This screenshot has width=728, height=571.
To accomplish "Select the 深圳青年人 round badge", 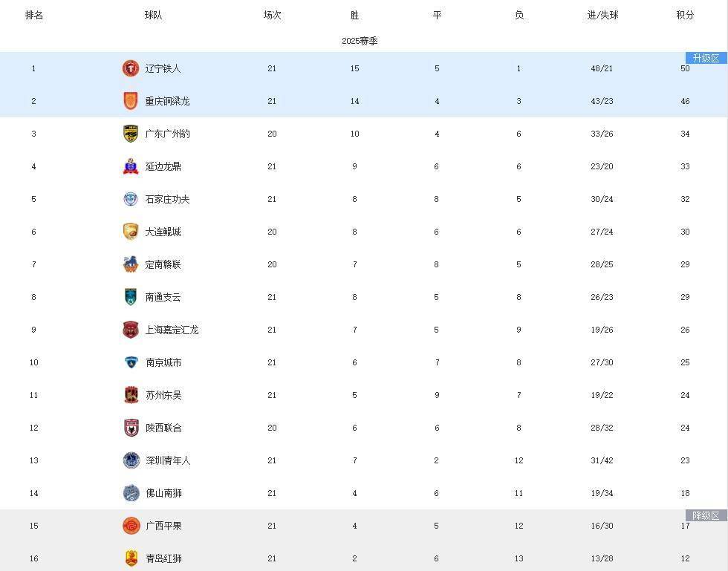I will coord(131,460).
